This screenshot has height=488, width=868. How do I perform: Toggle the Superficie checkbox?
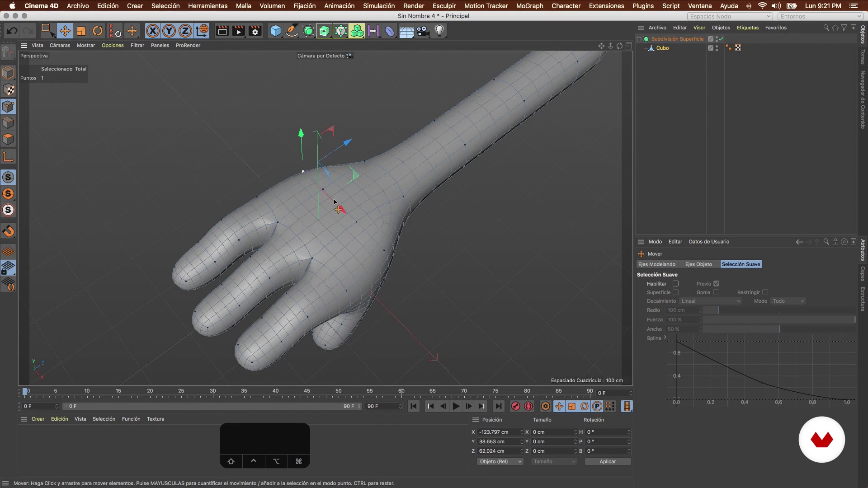675,292
